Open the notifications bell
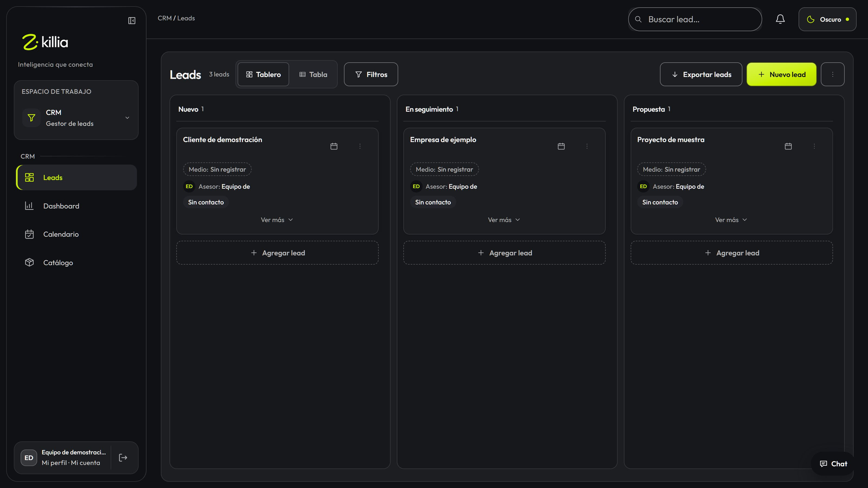This screenshot has height=488, width=868. (780, 19)
